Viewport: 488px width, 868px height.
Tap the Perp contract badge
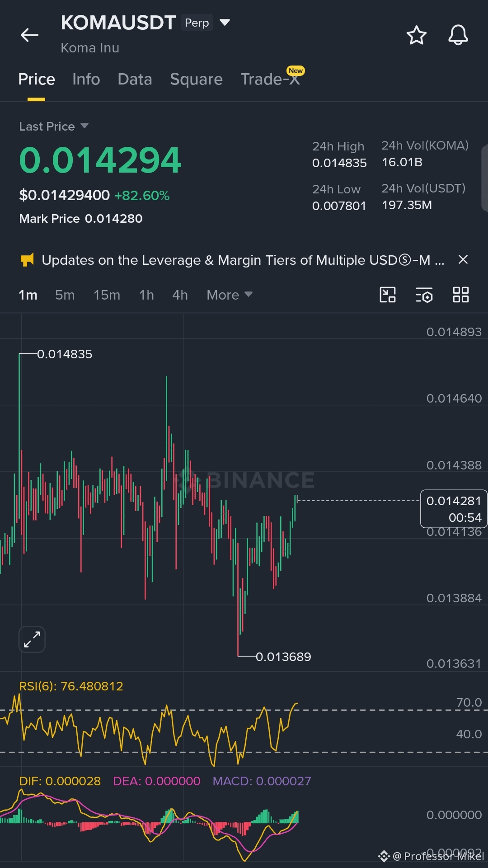point(197,23)
